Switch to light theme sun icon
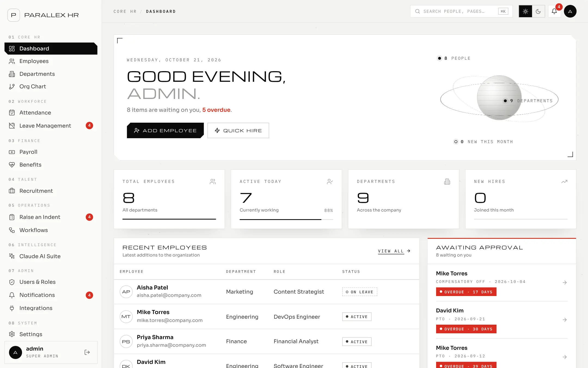Image resolution: width=588 pixels, height=368 pixels. [525, 11]
